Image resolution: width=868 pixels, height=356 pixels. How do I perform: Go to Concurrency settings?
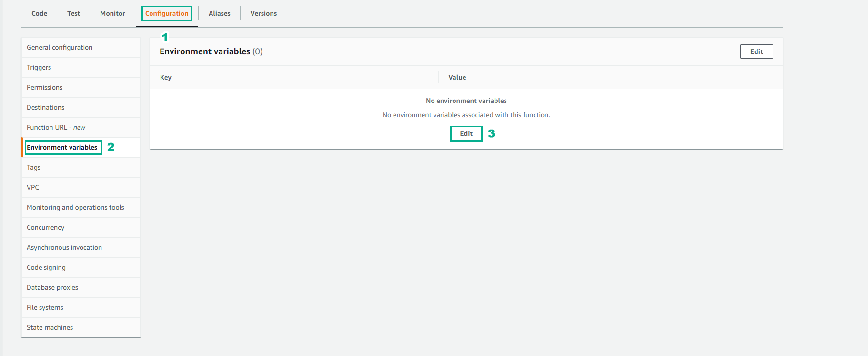pyautogui.click(x=81, y=227)
